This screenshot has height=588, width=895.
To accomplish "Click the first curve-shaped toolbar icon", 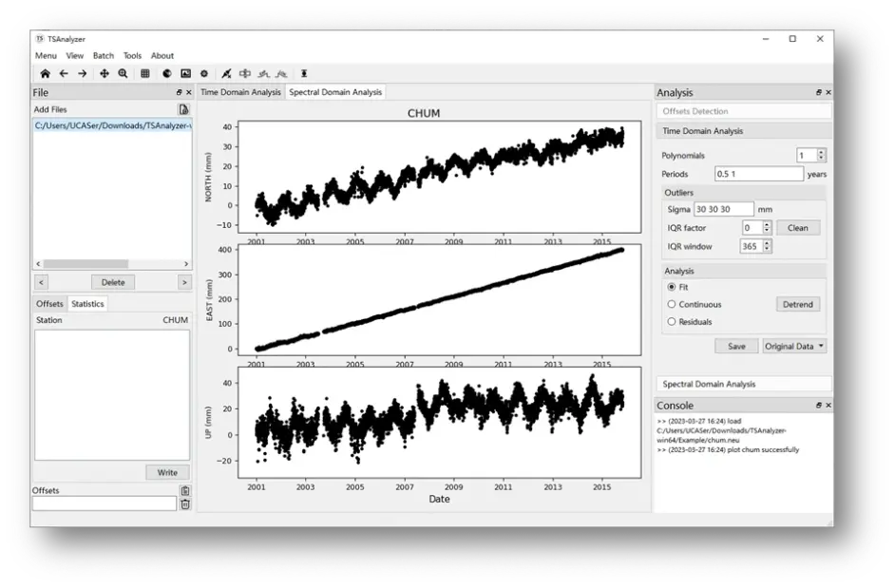I will [263, 74].
